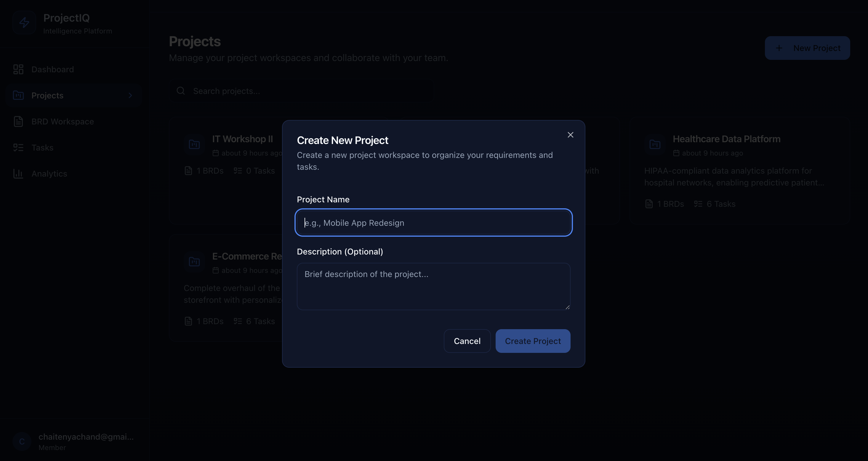This screenshot has width=868, height=461.
Task: Click the ProjectIQ lightning bolt logo
Action: 24,23
